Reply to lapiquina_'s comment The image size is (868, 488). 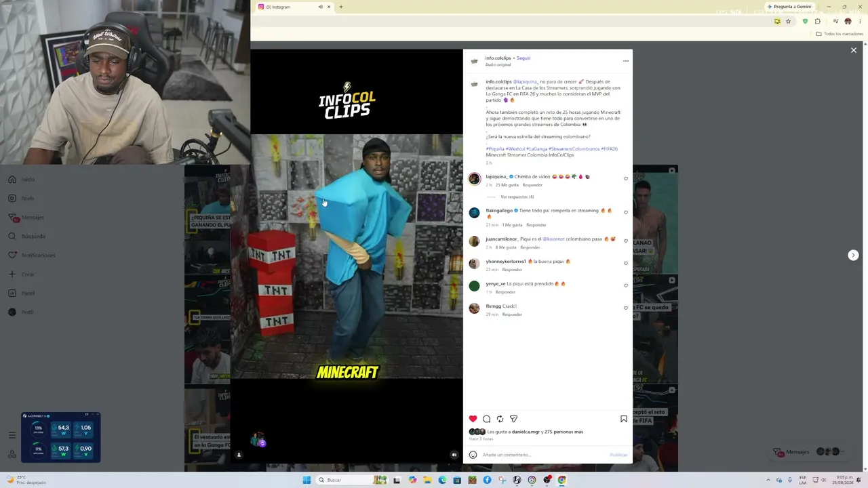tap(532, 185)
